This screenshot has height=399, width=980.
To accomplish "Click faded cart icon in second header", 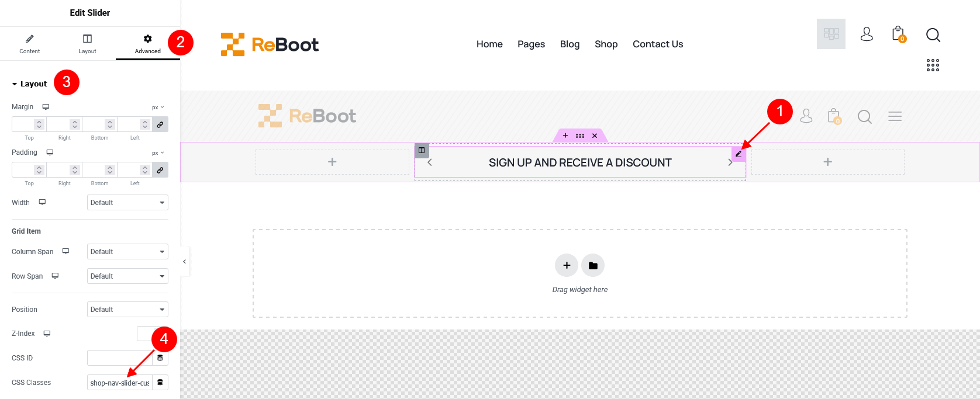I will click(834, 116).
